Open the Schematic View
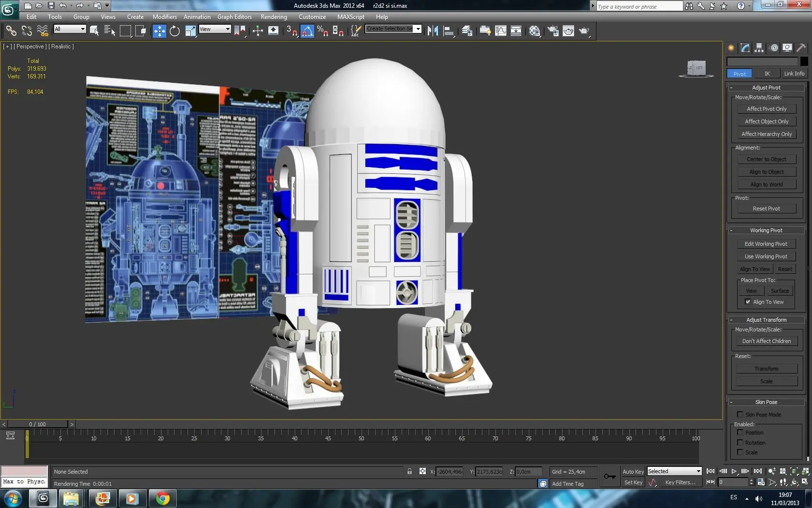The width and height of the screenshot is (812, 508). pyautogui.click(x=516, y=31)
